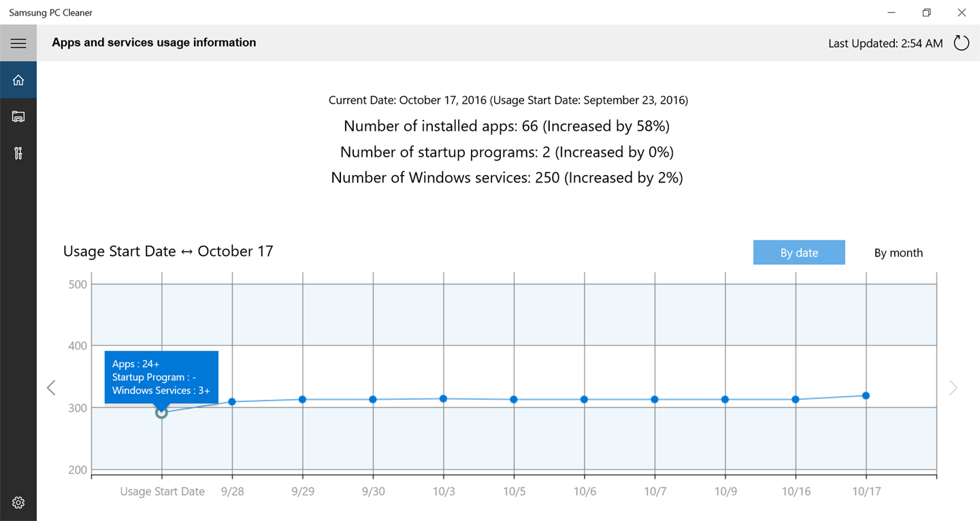The width and height of the screenshot is (980, 521).
Task: Switch chart view to By month
Action: pos(898,253)
